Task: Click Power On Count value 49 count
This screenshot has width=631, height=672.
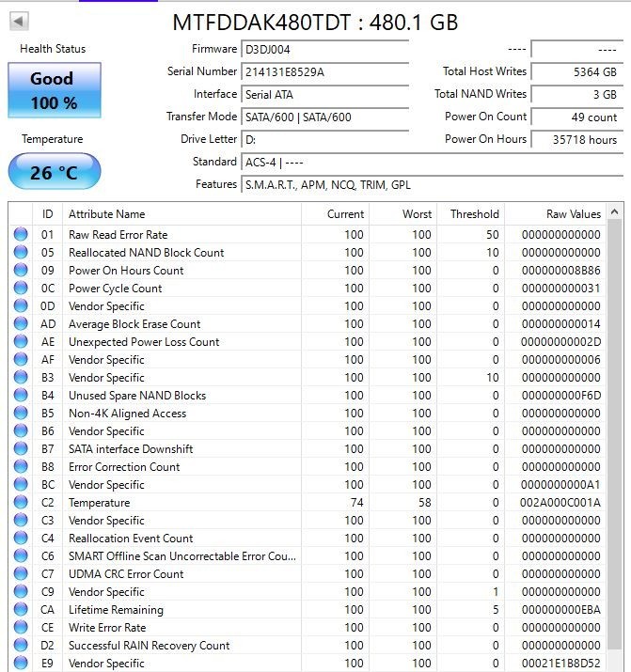Action: (x=577, y=117)
